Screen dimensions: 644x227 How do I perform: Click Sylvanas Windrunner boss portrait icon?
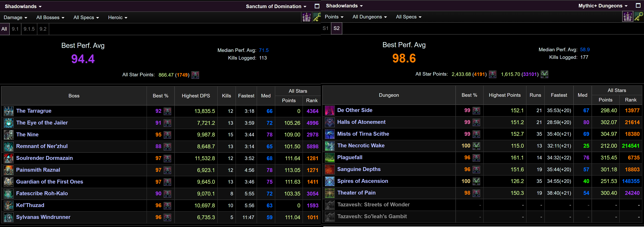click(9, 217)
